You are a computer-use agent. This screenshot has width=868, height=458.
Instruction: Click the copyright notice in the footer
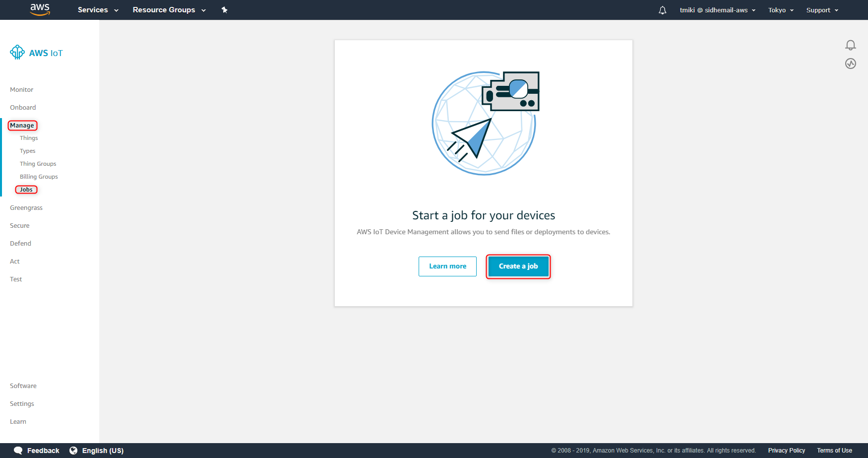(653, 451)
